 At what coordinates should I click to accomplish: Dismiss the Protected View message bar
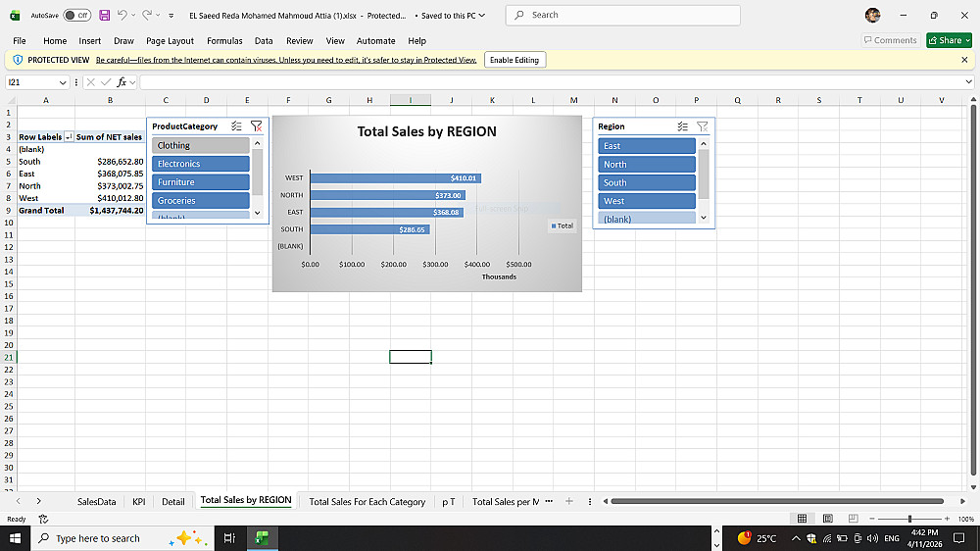click(x=964, y=60)
